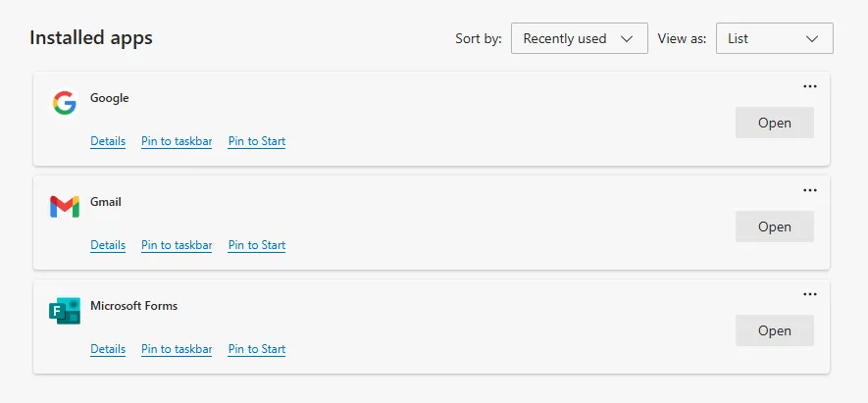View Details for Microsoft Forms

click(108, 349)
